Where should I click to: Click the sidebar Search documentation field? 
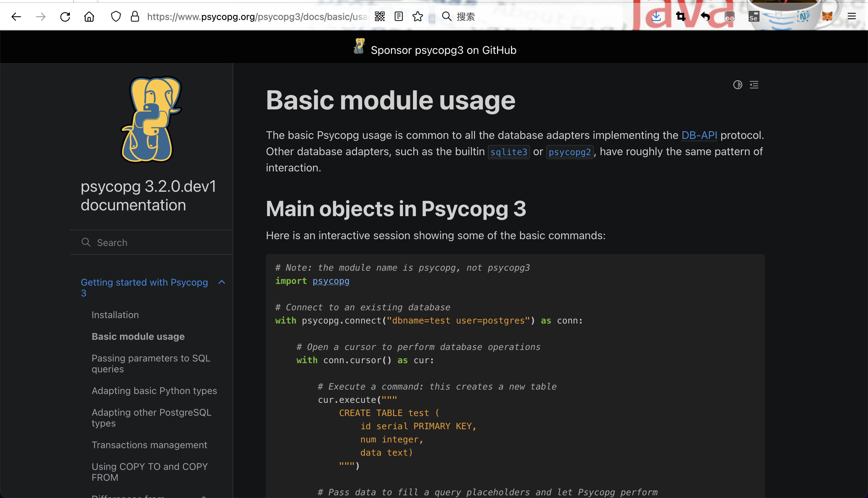tap(151, 242)
